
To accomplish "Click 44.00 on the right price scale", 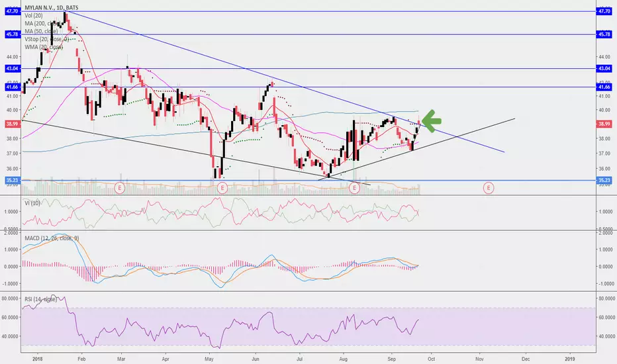I will click(x=605, y=57).
